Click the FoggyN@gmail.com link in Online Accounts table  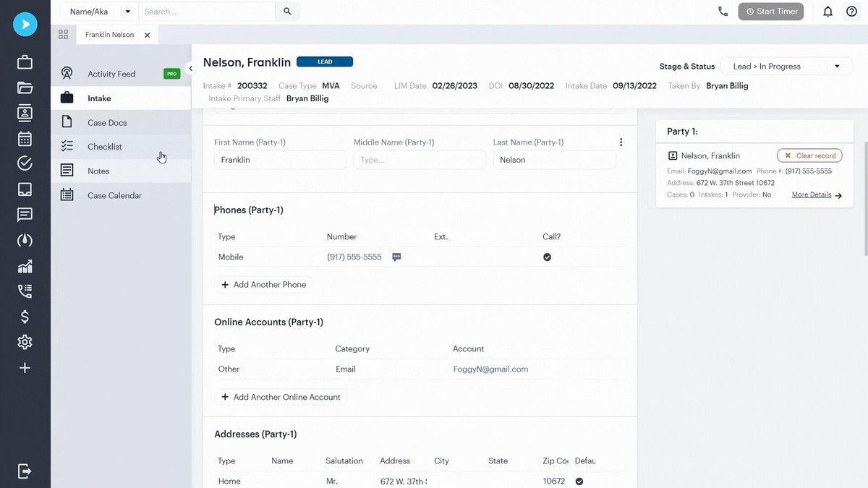click(x=490, y=369)
